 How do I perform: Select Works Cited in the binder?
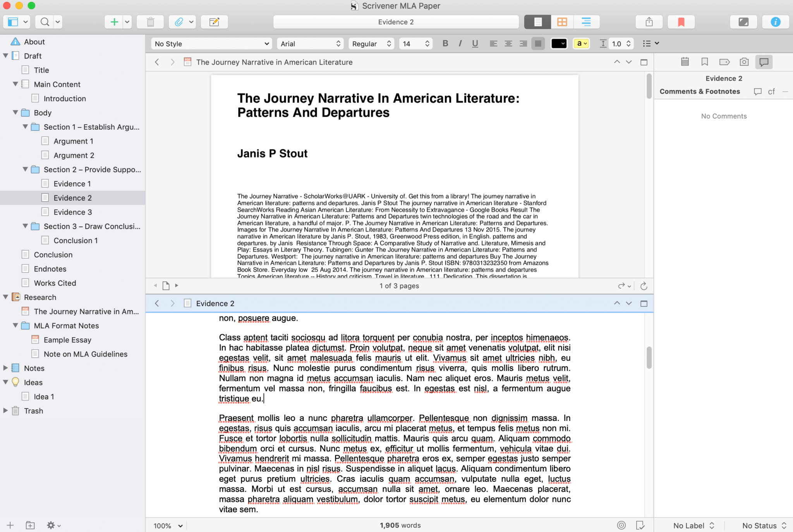(72, 283)
